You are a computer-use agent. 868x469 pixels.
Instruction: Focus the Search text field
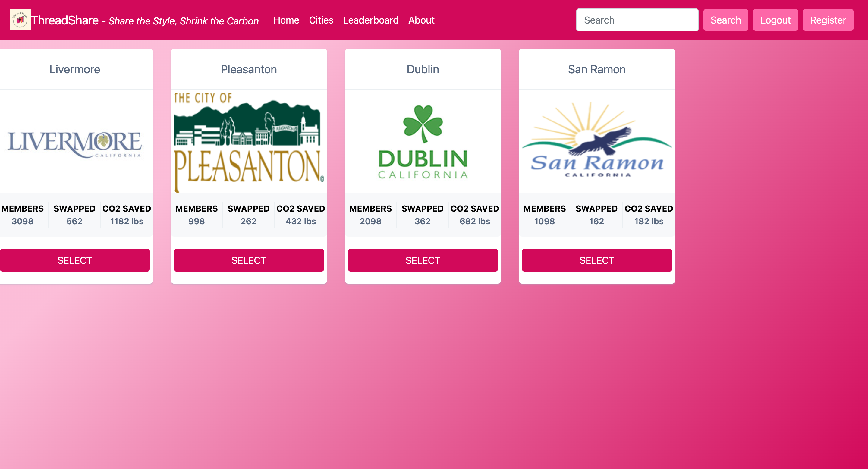[637, 20]
